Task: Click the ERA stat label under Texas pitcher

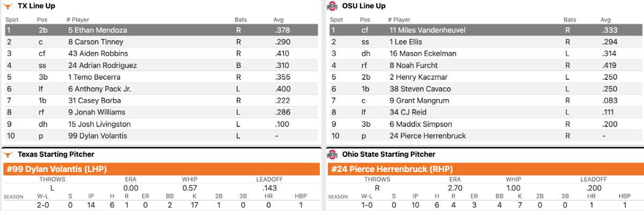Action: click(130, 179)
